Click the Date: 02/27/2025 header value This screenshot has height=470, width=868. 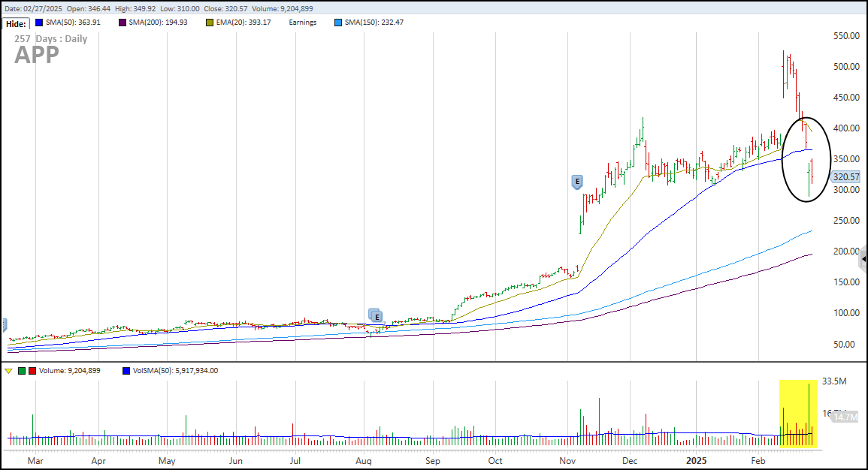click(33, 9)
